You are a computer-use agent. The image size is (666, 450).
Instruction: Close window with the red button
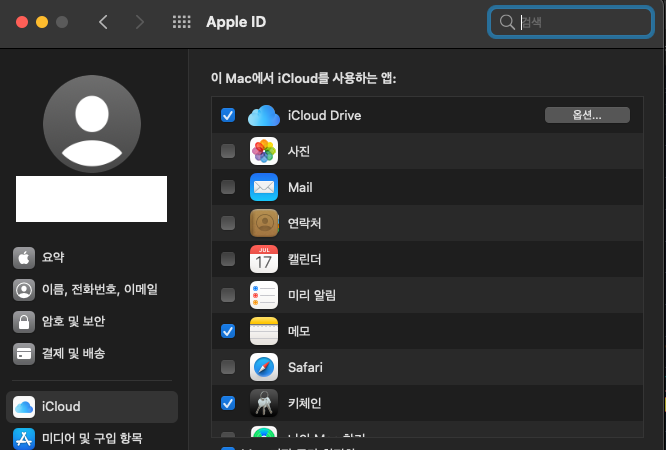(22, 22)
